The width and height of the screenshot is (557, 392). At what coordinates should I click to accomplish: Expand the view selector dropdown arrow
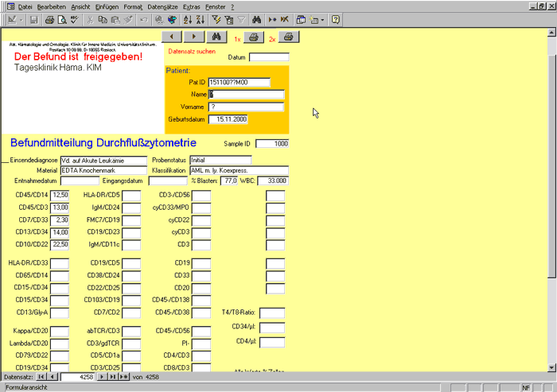tap(21, 20)
